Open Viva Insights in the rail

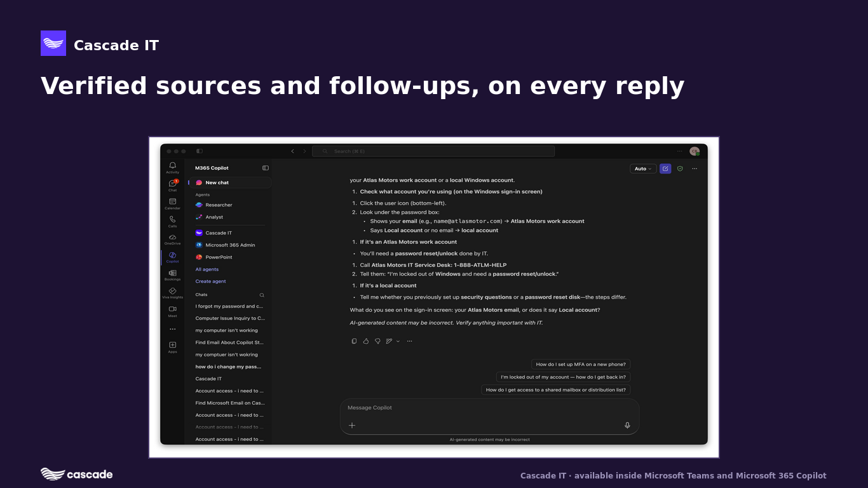pos(172,292)
